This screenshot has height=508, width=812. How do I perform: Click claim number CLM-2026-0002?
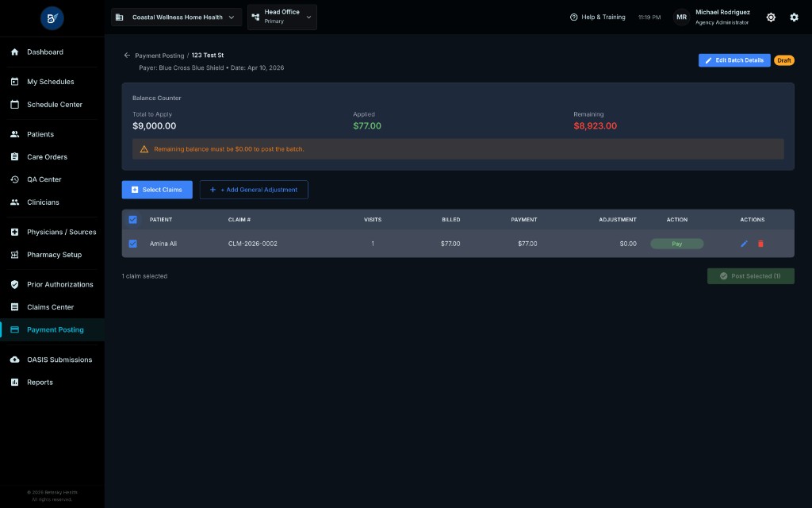[x=253, y=244]
